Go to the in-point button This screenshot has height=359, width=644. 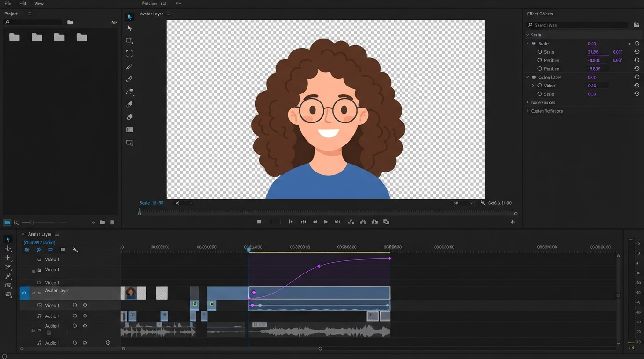pyautogui.click(x=291, y=222)
